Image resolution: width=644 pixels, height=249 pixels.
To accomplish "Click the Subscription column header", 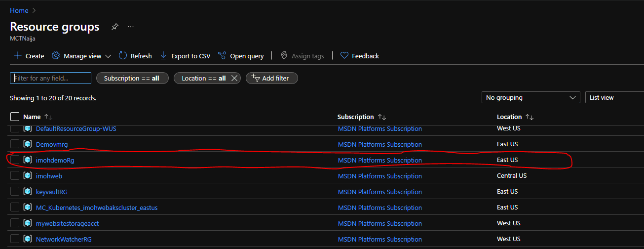I will click(x=356, y=117).
